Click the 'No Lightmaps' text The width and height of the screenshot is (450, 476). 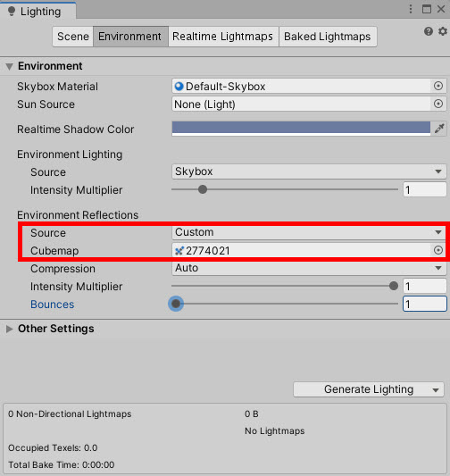[275, 431]
